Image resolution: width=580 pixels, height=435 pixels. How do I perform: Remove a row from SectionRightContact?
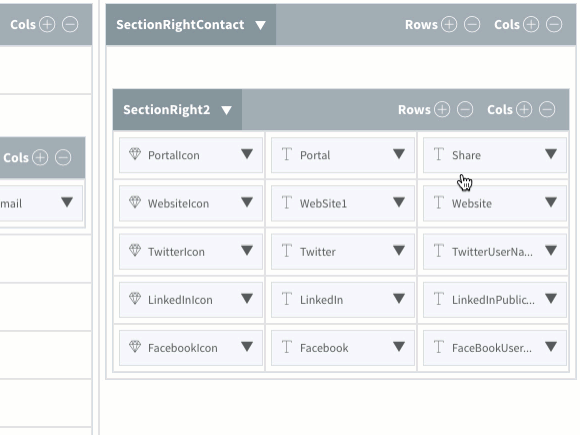(x=472, y=25)
